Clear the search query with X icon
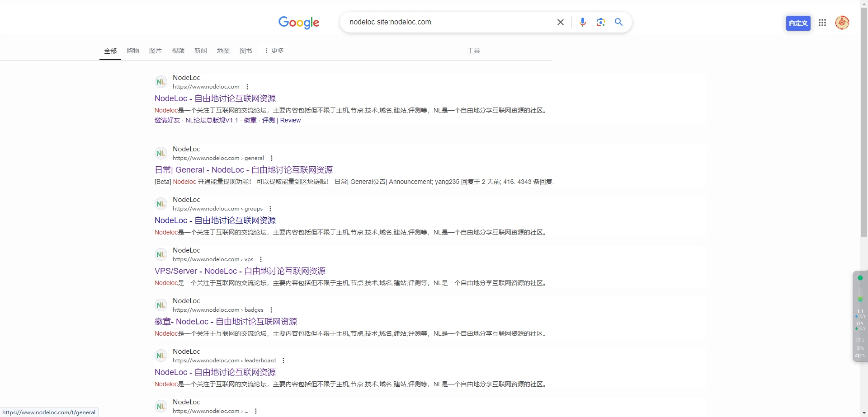The image size is (868, 417). 561,22
